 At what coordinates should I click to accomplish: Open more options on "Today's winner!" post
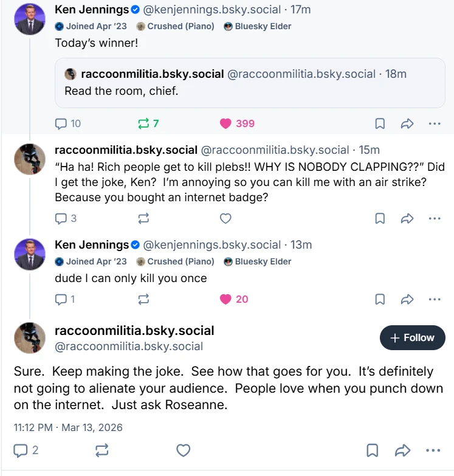pyautogui.click(x=434, y=123)
